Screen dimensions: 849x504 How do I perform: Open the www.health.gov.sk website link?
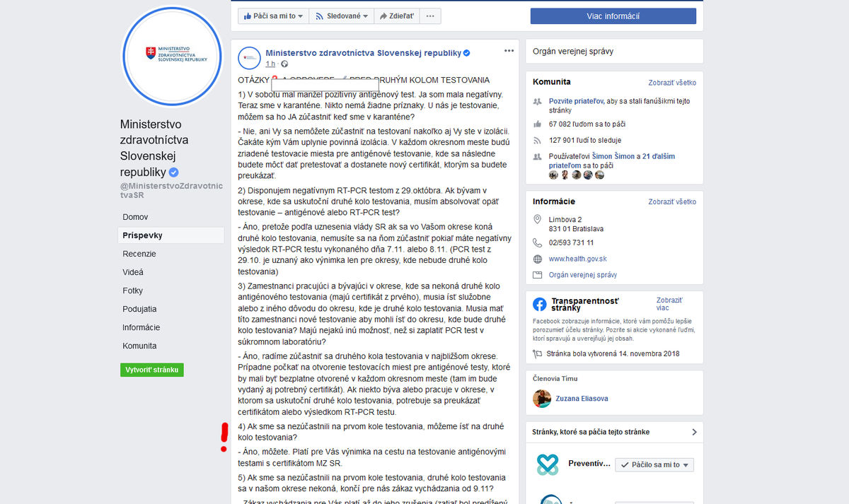point(577,259)
